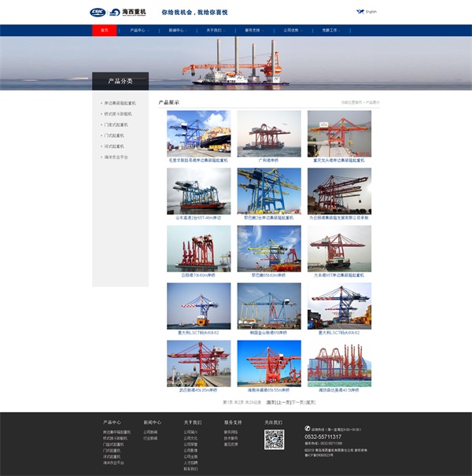Open the 广利港岸桥 crane thumbnail
Image resolution: width=472 pixels, height=476 pixels.
pos(269,134)
